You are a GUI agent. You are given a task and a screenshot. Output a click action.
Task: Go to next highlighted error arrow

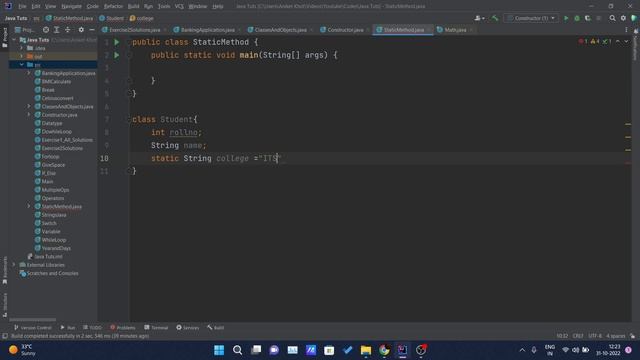click(x=626, y=41)
